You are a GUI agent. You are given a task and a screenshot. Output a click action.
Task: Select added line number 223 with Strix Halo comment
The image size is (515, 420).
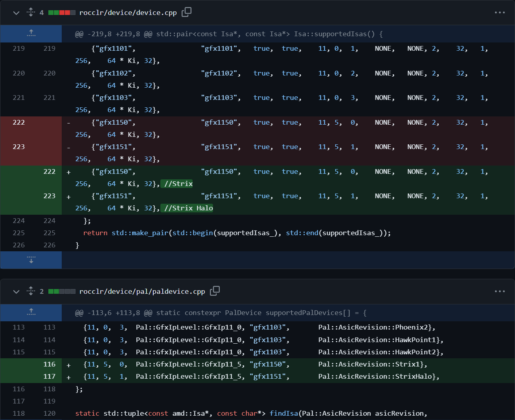(49, 196)
